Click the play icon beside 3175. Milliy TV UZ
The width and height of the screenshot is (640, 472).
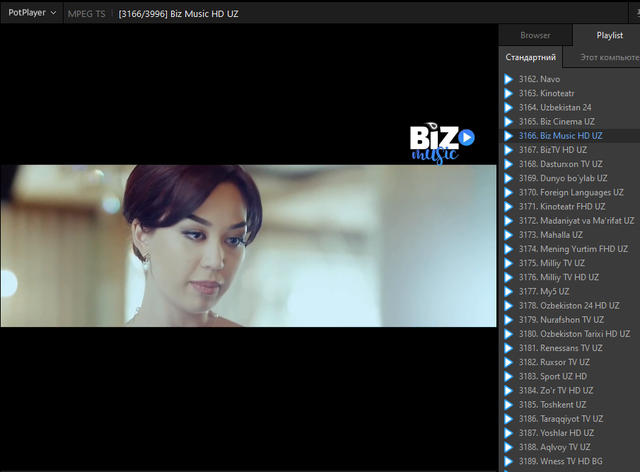pos(508,263)
